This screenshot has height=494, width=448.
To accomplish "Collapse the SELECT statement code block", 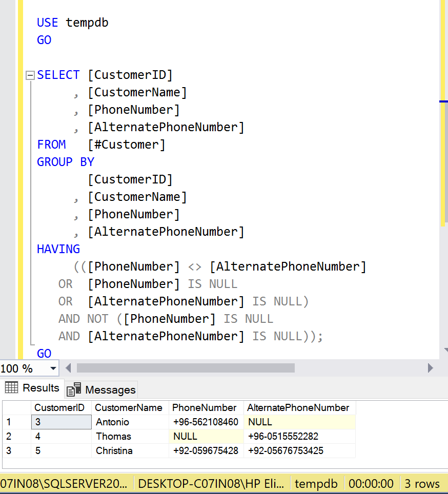I will pos(30,75).
